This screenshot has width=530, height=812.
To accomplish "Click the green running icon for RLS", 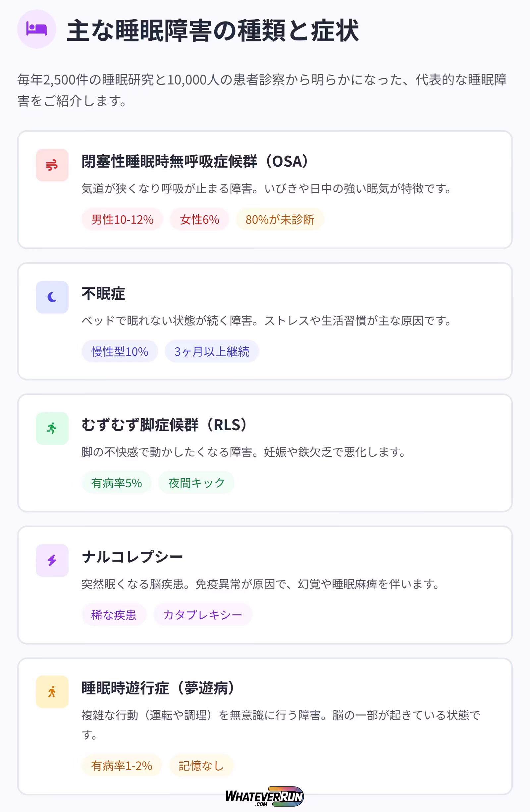I will [52, 428].
